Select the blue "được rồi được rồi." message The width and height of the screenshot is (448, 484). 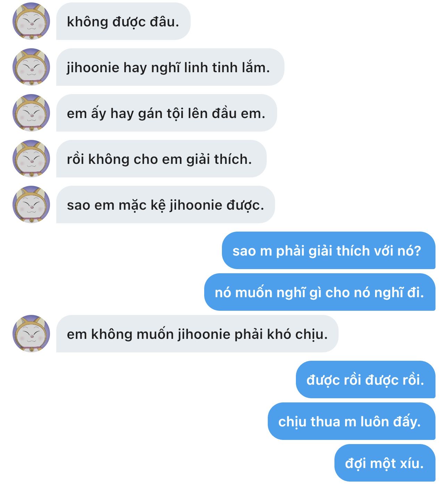coord(366,379)
